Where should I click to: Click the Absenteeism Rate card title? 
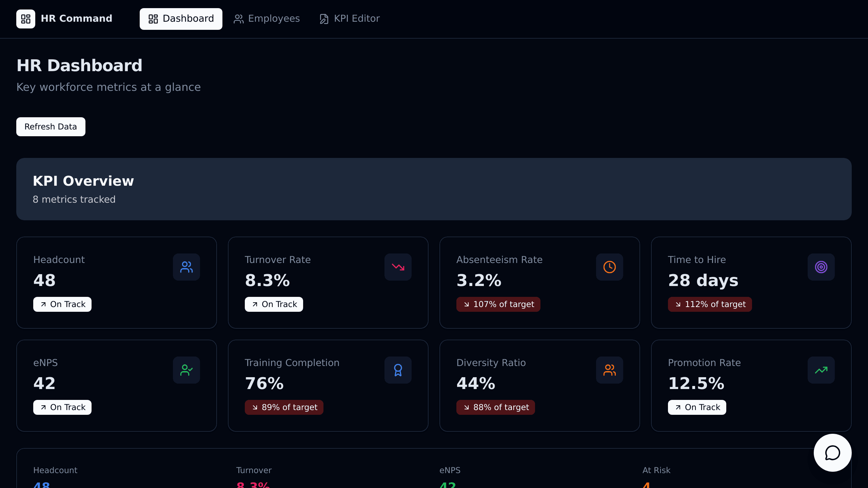tap(499, 260)
